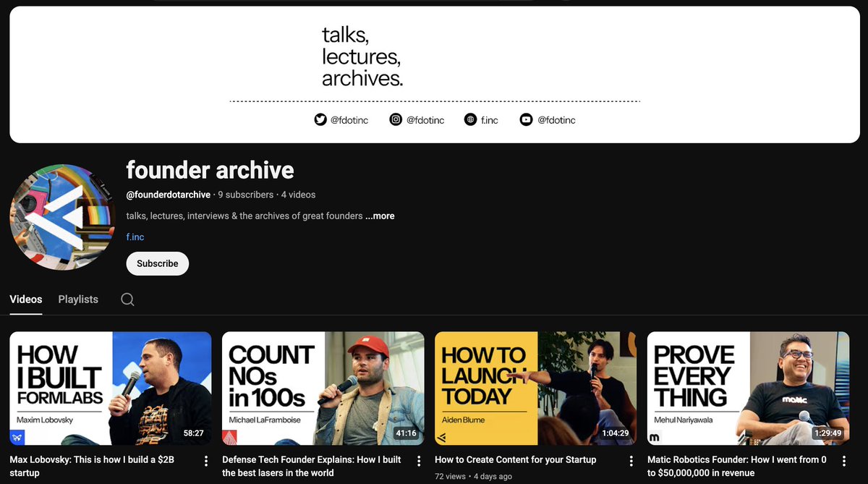The width and height of the screenshot is (868, 484).
Task: Open the YouTube @fdotinc banner link
Action: pyautogui.click(x=548, y=120)
